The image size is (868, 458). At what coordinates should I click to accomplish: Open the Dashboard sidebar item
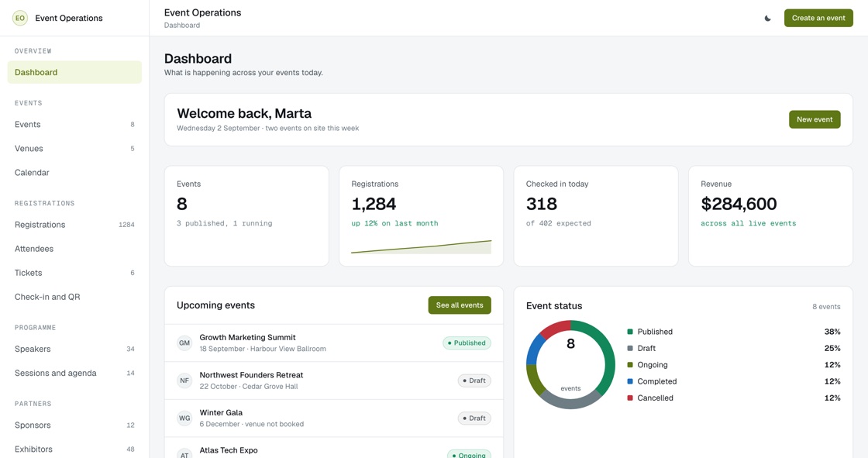point(74,72)
